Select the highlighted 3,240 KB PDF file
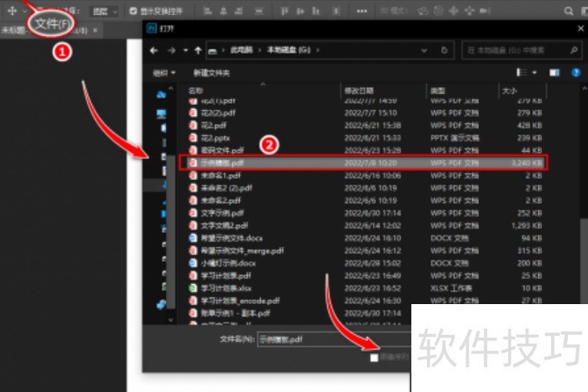This screenshot has height=392, width=588. [x=363, y=163]
